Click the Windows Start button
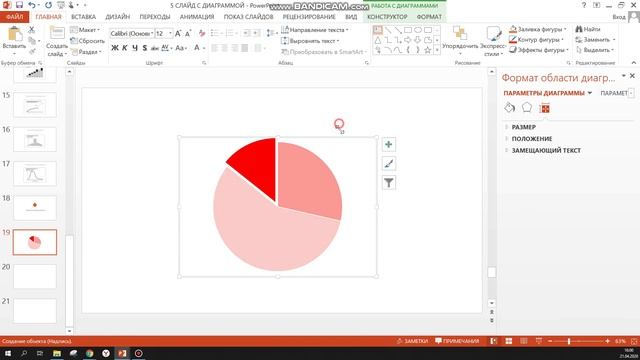Image resolution: width=640 pixels, height=360 pixels. tap(8, 353)
